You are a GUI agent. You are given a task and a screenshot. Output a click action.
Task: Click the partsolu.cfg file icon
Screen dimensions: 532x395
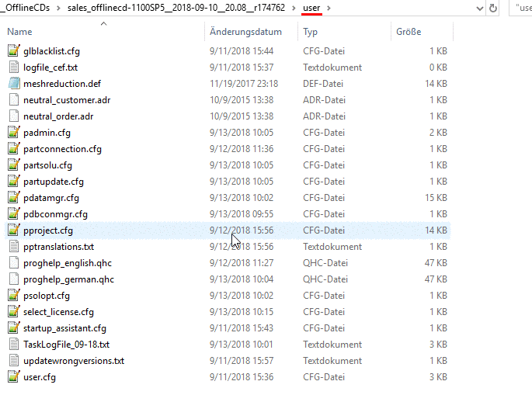pos(13,165)
